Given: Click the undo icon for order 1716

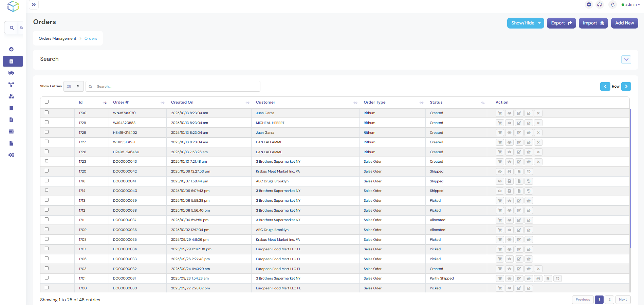Looking at the screenshot, I should point(529,181).
